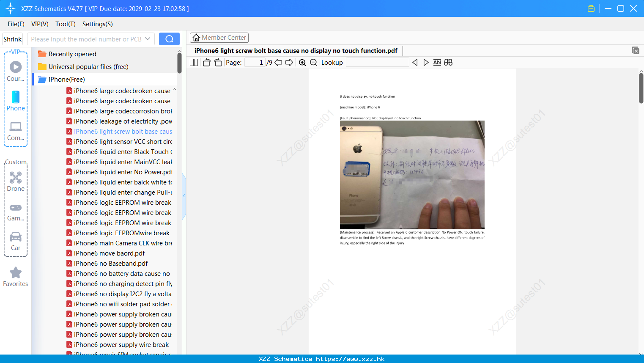Click the blue search button
The width and height of the screenshot is (644, 363).
pos(169,39)
